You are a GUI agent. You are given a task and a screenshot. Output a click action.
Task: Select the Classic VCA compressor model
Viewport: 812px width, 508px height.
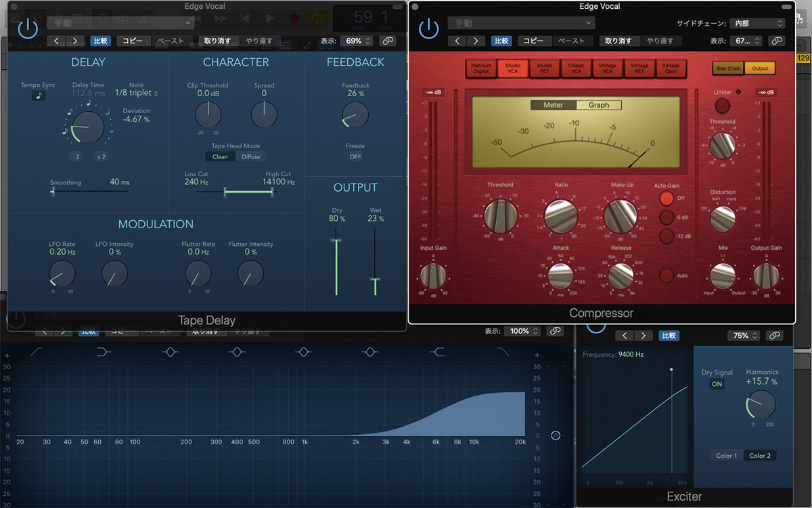coord(577,68)
